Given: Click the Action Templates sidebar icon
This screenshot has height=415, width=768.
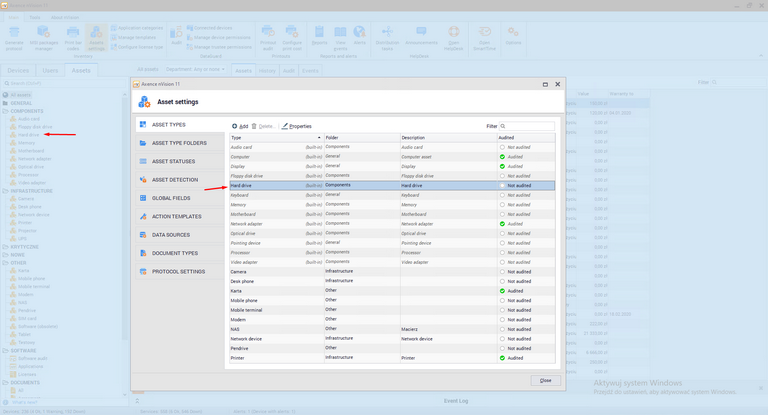Looking at the screenshot, I should [x=142, y=216].
